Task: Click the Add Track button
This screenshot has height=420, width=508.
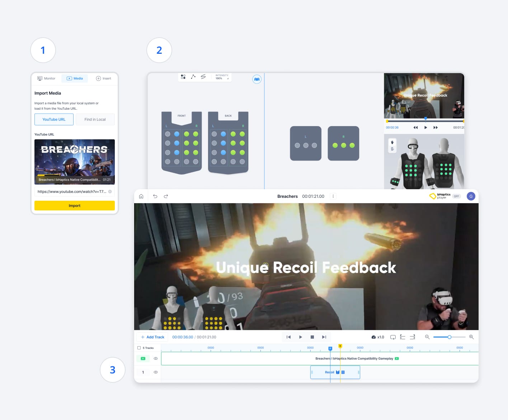Action: (x=152, y=337)
